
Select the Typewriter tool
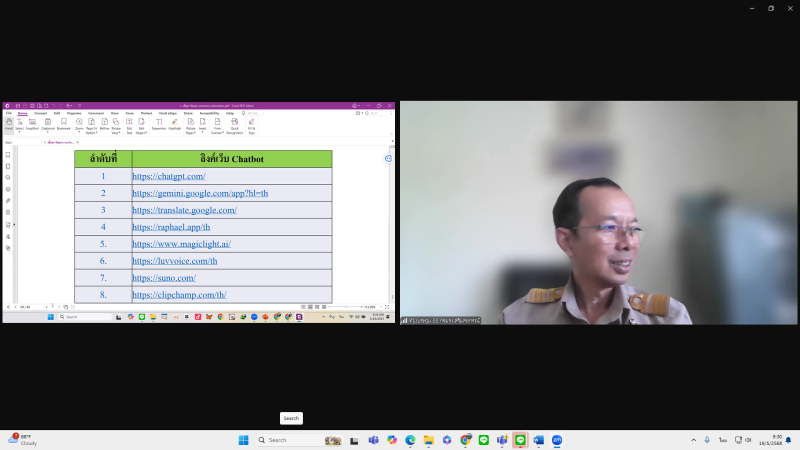159,124
